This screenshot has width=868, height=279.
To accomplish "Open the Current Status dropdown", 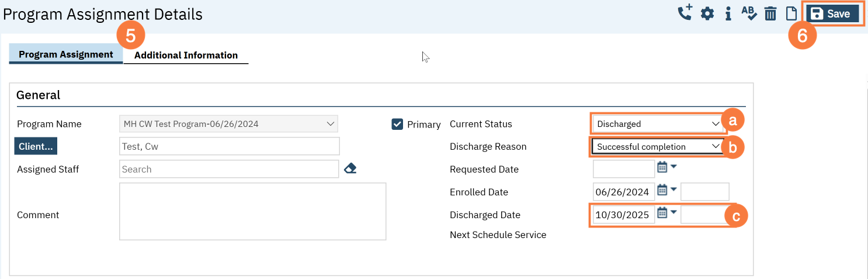I will click(657, 124).
